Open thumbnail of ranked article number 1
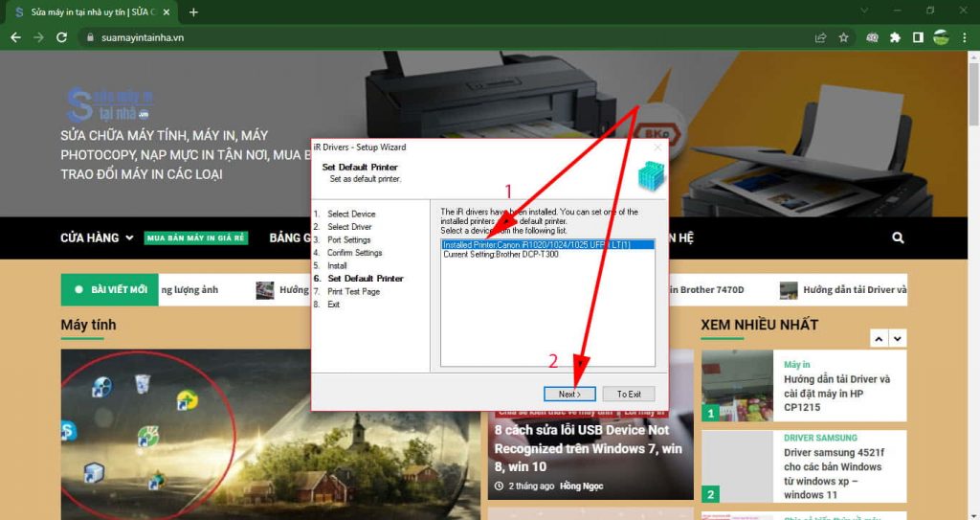Viewport: 980px width, 520px height. pos(737,386)
